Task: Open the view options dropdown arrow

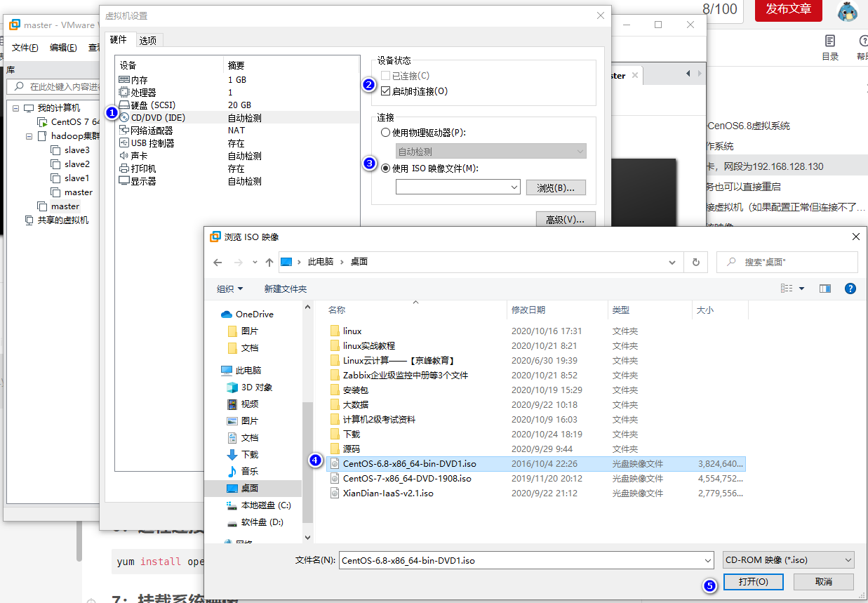Action: [x=801, y=289]
